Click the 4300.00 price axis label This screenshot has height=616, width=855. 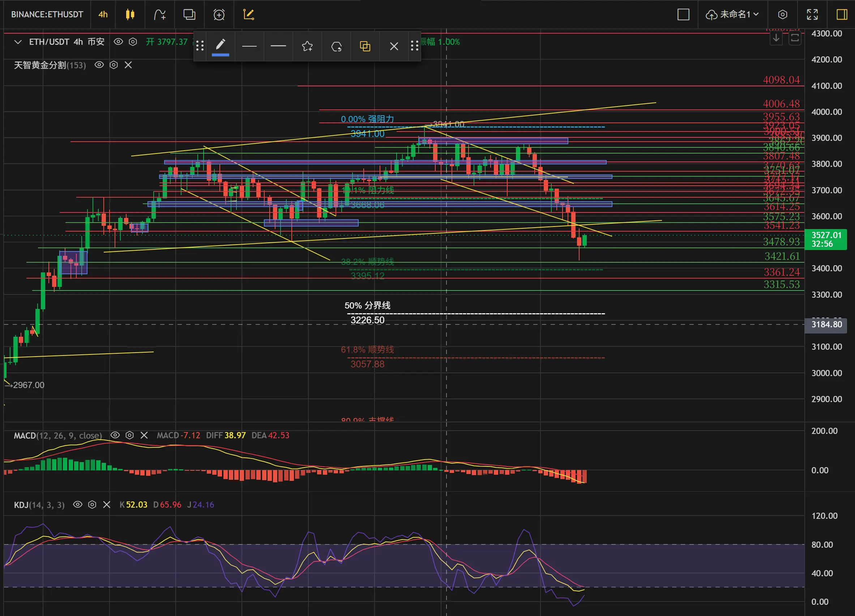coord(827,34)
